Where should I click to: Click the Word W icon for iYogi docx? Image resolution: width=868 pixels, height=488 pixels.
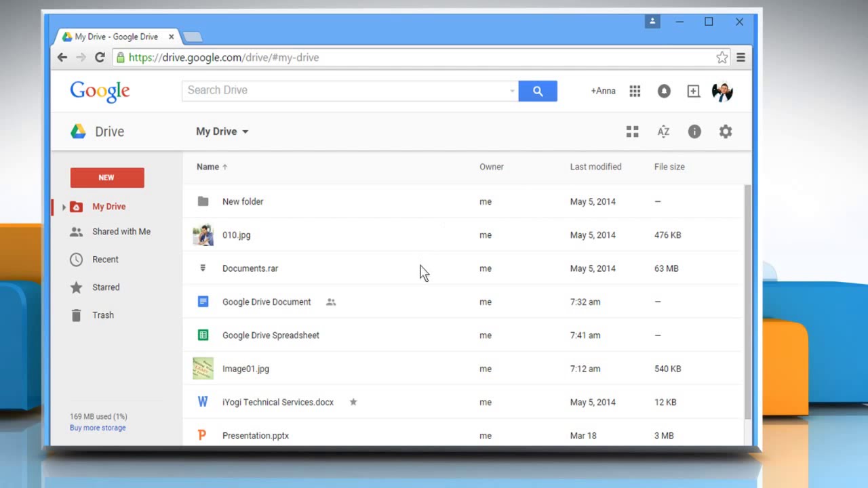coord(202,402)
